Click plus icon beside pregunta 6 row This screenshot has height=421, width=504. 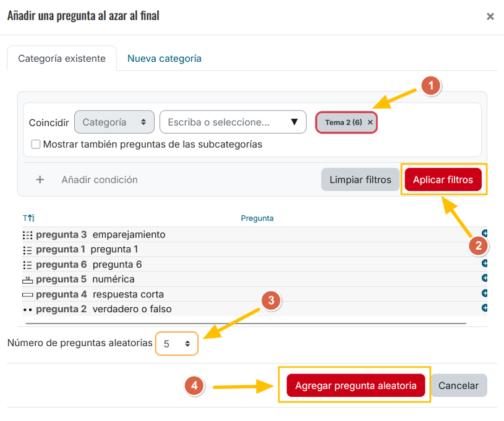[x=485, y=263]
